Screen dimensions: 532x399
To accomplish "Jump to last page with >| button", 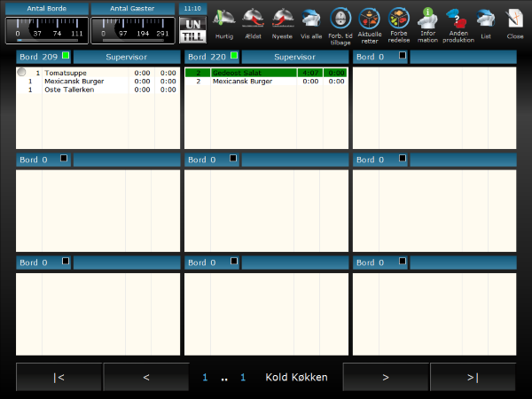I will [472, 377].
